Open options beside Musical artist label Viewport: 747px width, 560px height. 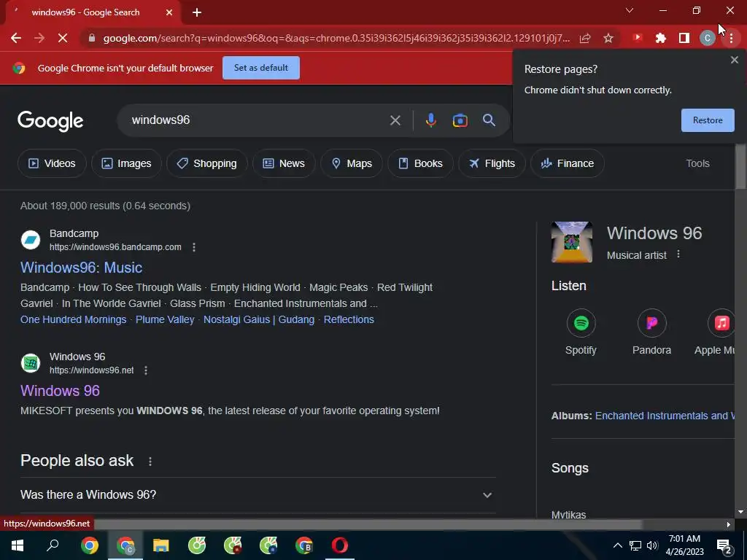pos(678,254)
